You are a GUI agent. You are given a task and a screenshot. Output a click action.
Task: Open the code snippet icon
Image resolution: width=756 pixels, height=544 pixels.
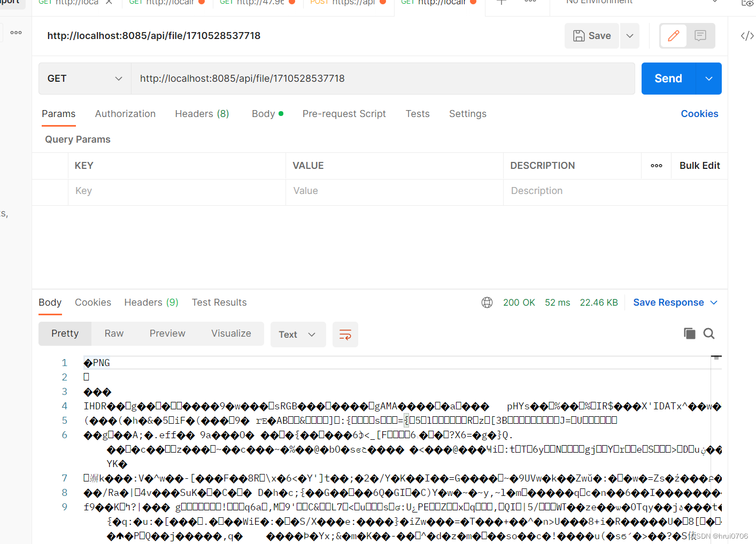747,36
